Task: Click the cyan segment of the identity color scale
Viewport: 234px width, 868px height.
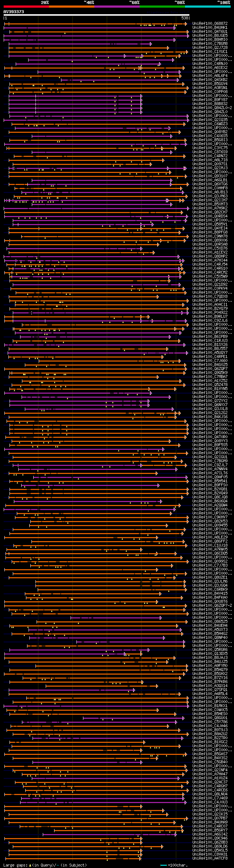Action: click(x=208, y=6)
